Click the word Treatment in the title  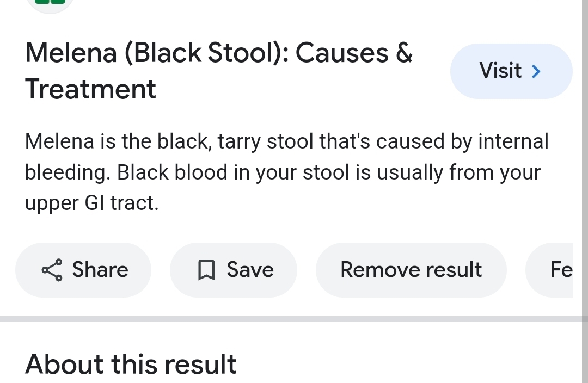[x=91, y=89]
